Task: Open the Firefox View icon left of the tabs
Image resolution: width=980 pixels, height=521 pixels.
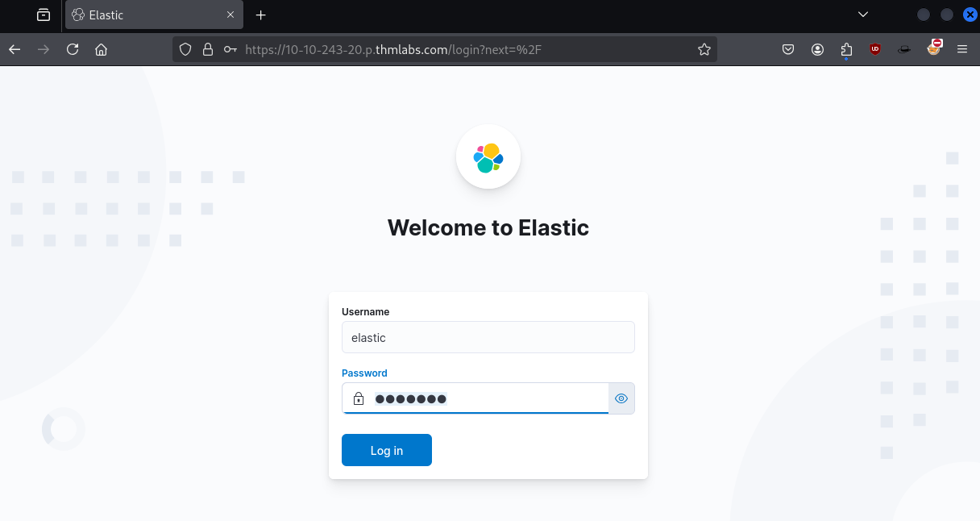Action: click(x=44, y=15)
